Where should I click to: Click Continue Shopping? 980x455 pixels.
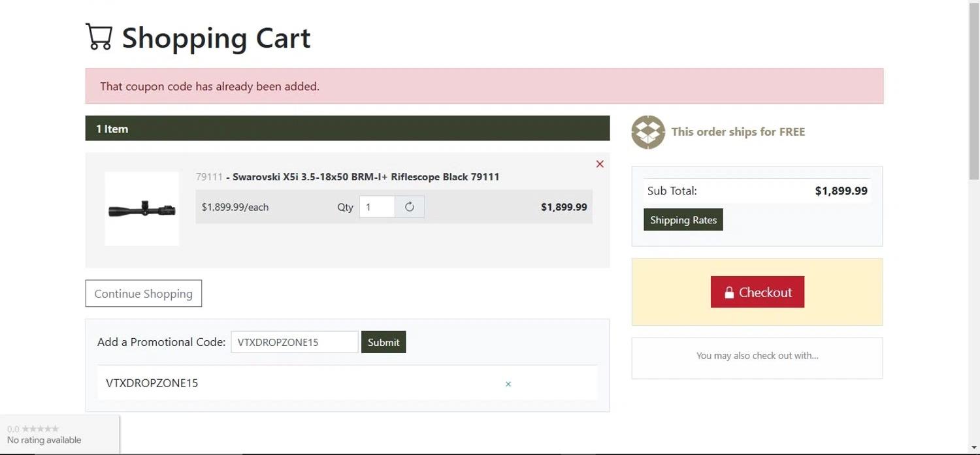[x=144, y=293]
